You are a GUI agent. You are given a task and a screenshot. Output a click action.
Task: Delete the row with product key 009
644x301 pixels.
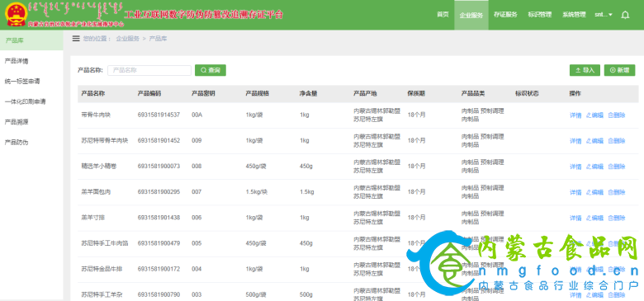(x=617, y=141)
